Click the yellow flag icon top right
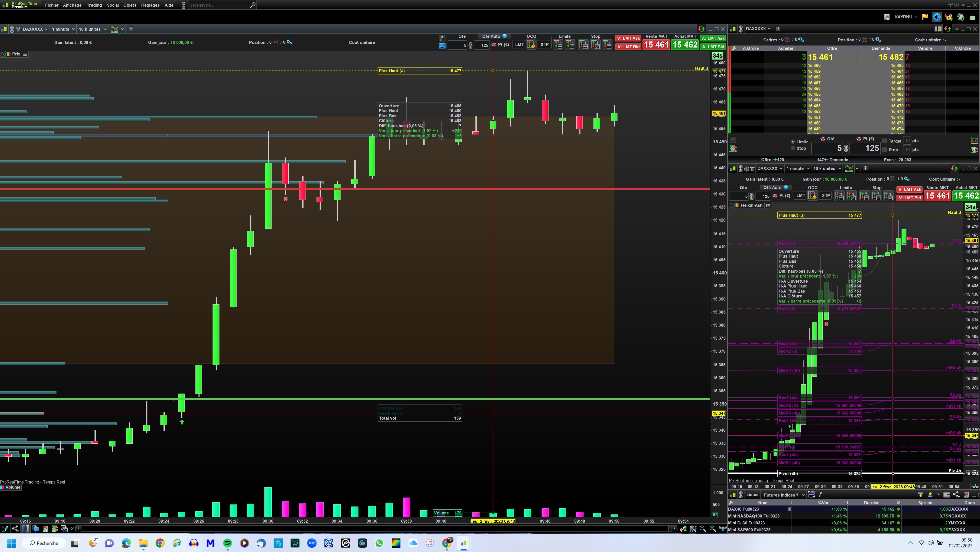980x552 pixels. [925, 17]
